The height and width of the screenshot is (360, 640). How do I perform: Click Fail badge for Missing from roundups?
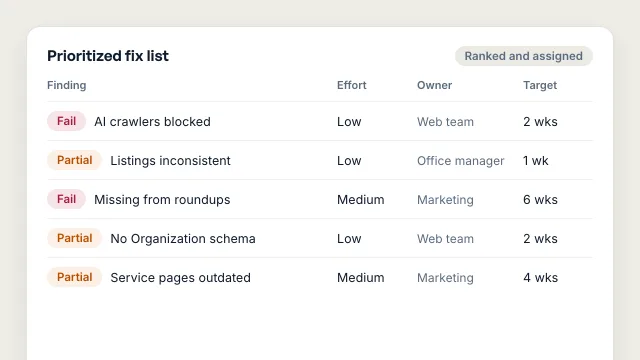[x=67, y=199]
